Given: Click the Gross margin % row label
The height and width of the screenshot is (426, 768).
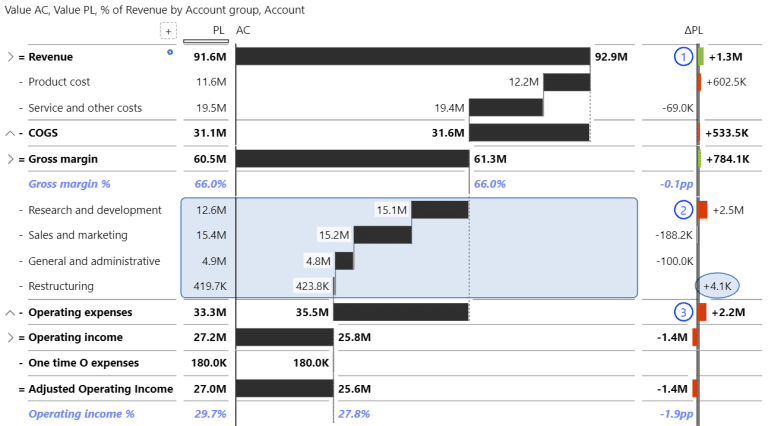Looking at the screenshot, I should pos(69,184).
